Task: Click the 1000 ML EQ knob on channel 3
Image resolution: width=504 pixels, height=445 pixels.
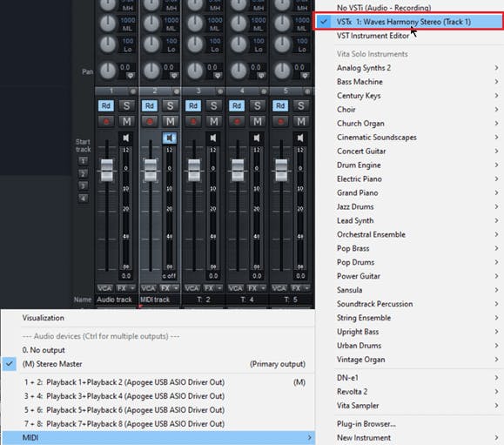Action: 195,24
